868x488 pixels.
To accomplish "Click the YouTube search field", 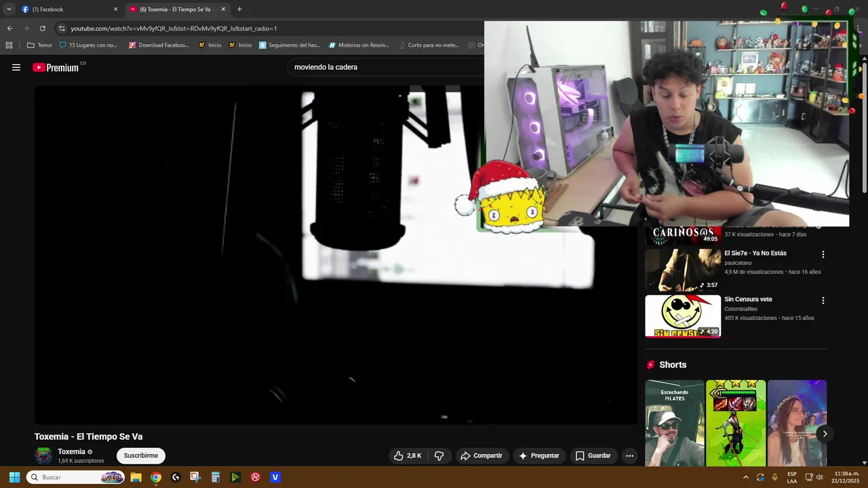I will [x=387, y=67].
